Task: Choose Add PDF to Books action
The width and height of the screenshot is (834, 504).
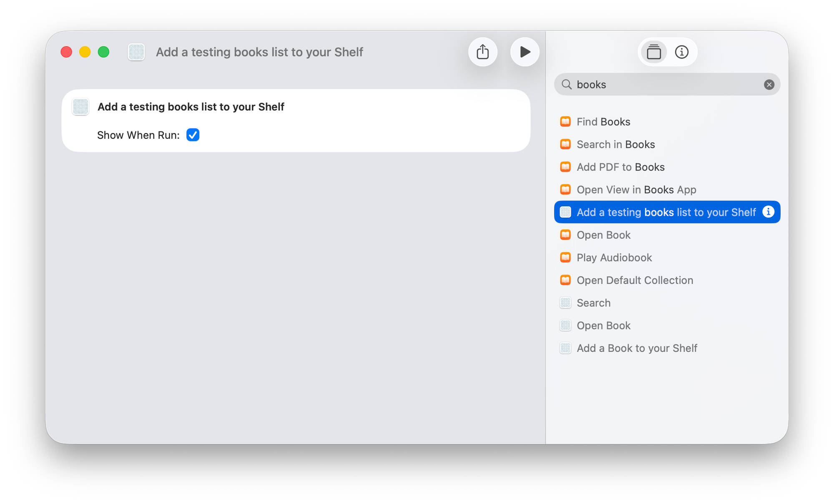Action: click(x=620, y=167)
